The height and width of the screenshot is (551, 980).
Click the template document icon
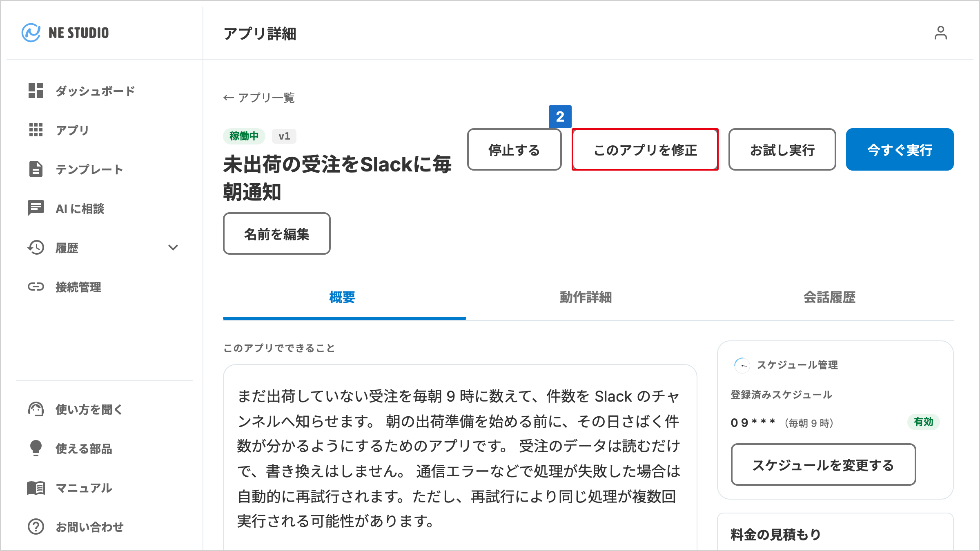pyautogui.click(x=36, y=169)
